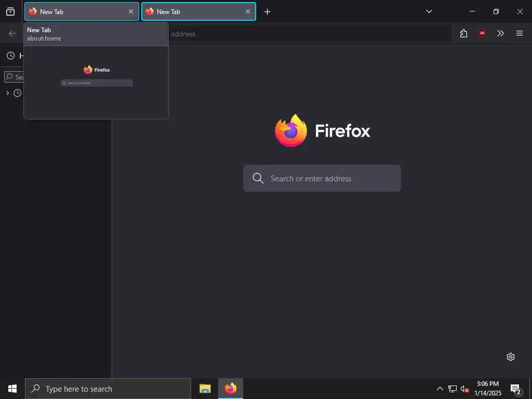Click the magnifier icon in page search box
The image size is (532, 399).
tap(258, 178)
